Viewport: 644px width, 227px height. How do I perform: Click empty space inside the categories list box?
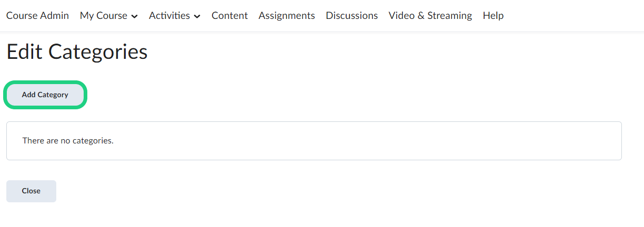tap(368, 141)
